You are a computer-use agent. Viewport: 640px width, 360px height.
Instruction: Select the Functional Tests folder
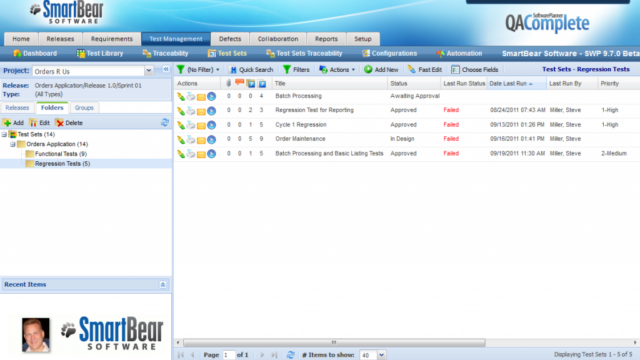click(60, 154)
